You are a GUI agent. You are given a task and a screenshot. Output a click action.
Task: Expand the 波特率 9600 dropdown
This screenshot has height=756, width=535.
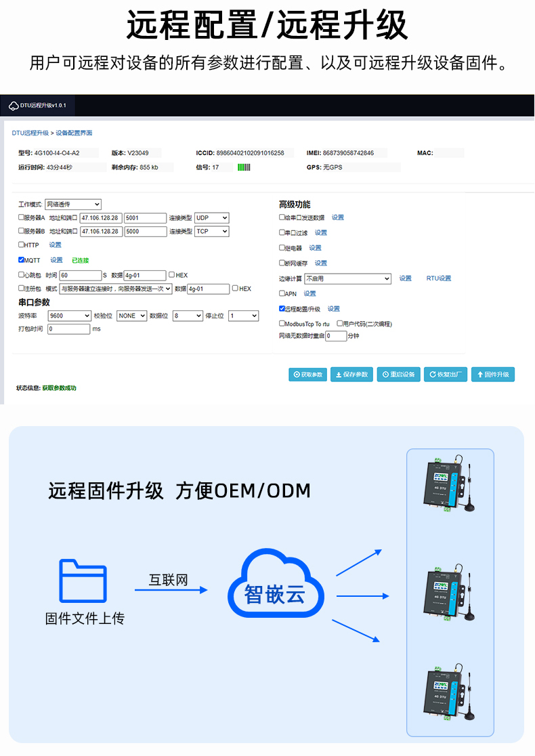click(70, 316)
